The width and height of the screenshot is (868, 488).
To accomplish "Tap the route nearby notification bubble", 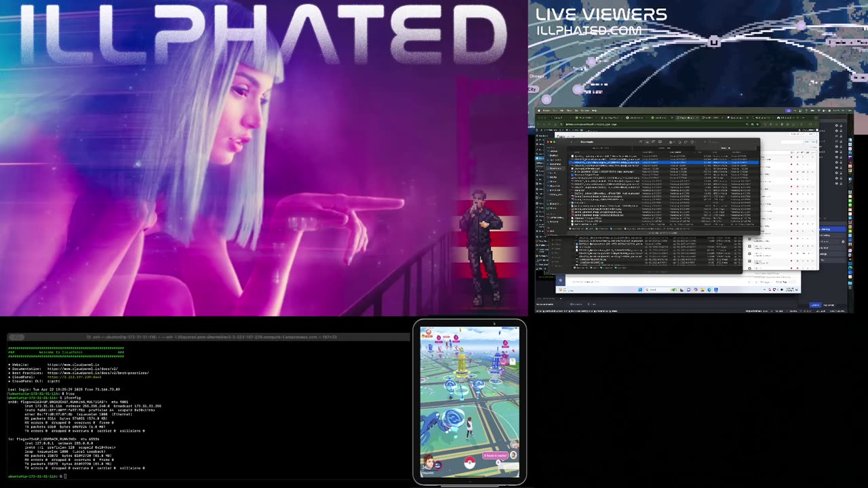I will tap(496, 455).
